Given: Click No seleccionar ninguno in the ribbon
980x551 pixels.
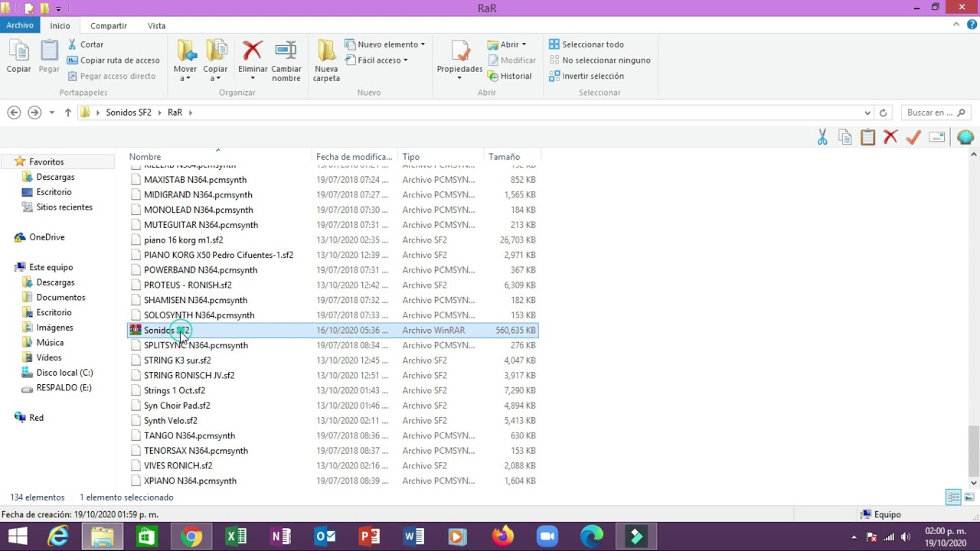Looking at the screenshot, I should 599,60.
